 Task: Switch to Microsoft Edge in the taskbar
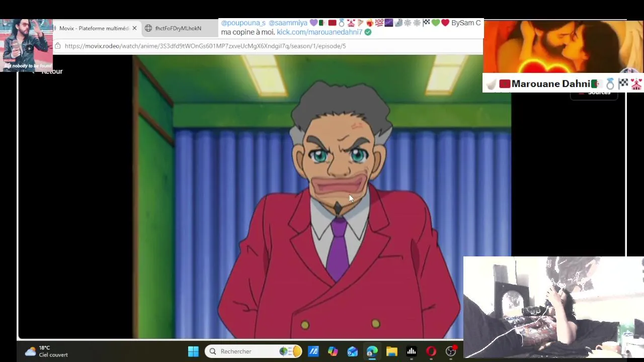(372, 351)
